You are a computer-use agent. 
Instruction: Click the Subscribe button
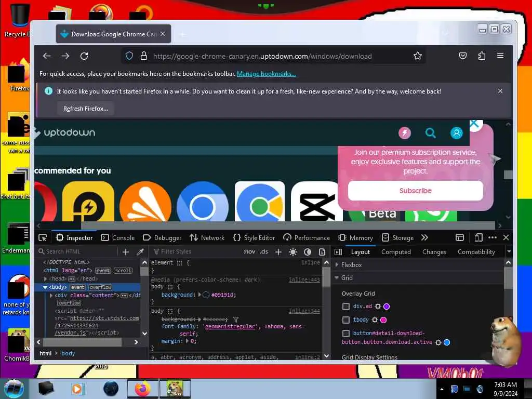[415, 191]
